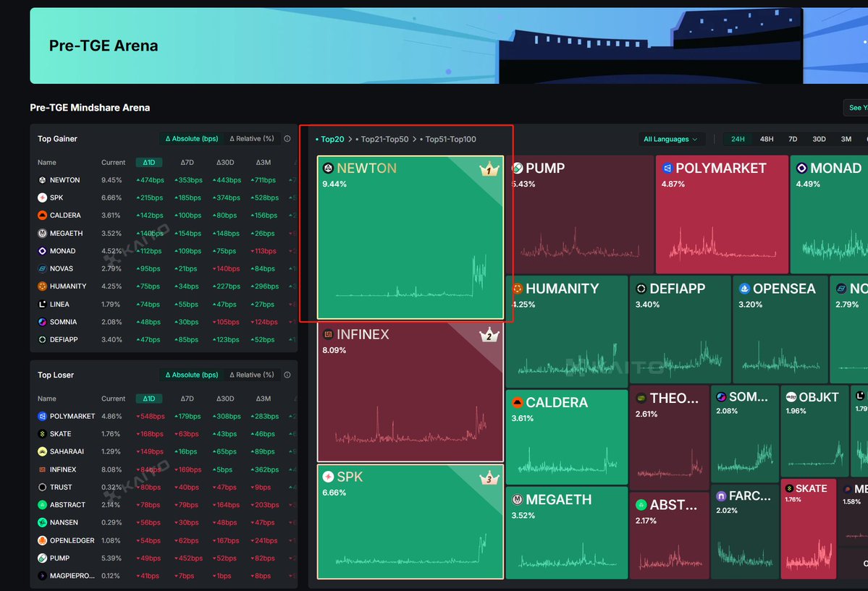Sort Top Gainer by Δ30D column

[x=225, y=162]
